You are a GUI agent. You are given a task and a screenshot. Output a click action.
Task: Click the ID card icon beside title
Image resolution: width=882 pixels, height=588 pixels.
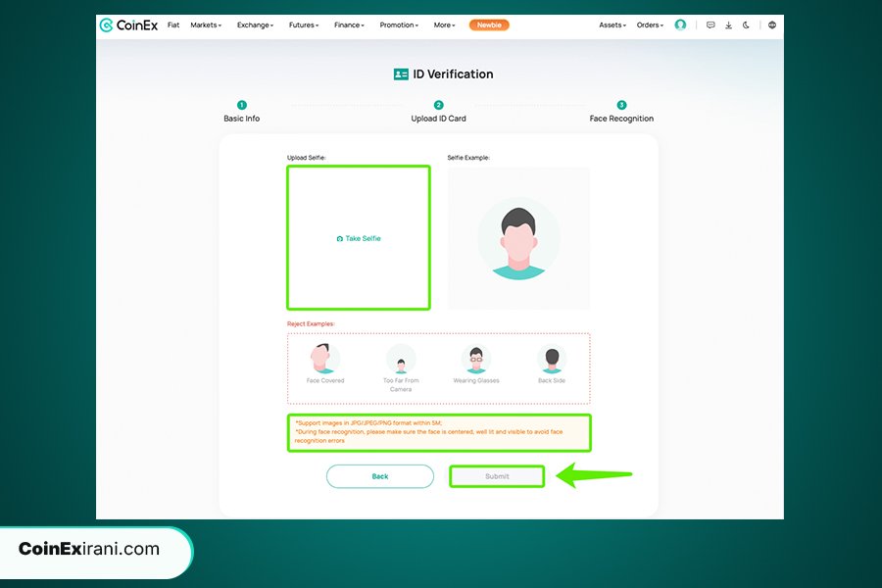[401, 74]
